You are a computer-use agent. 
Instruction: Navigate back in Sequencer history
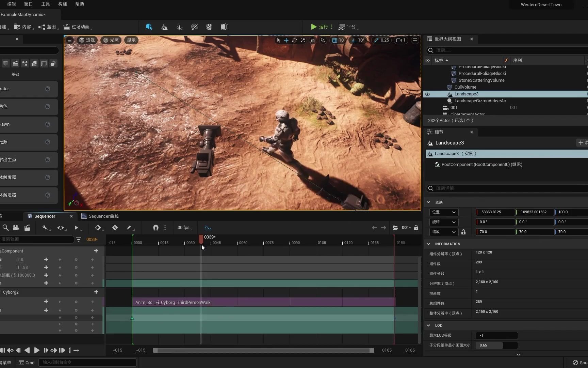tap(374, 228)
